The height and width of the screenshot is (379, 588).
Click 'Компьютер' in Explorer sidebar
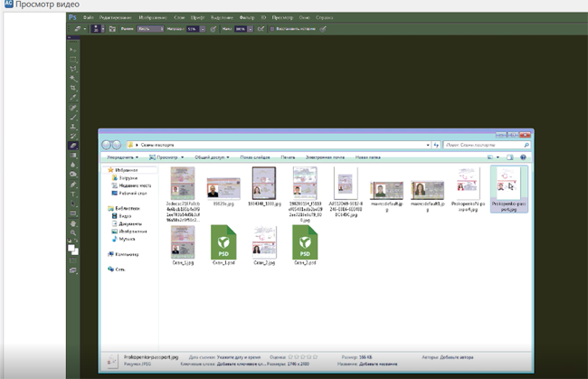coord(123,254)
